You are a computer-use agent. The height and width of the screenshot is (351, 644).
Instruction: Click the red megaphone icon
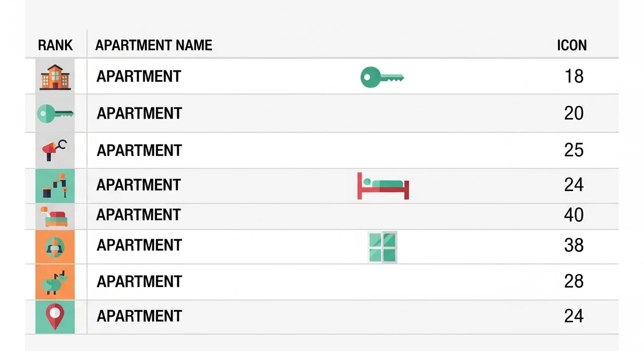coord(55,150)
